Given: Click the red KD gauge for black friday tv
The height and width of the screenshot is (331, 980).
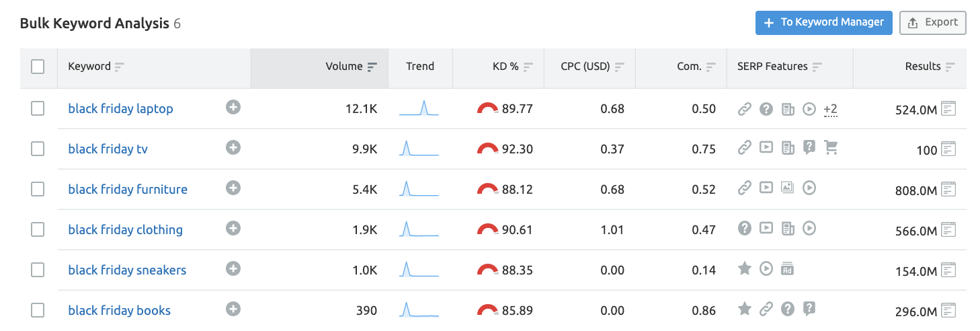Looking at the screenshot, I should pyautogui.click(x=487, y=149).
